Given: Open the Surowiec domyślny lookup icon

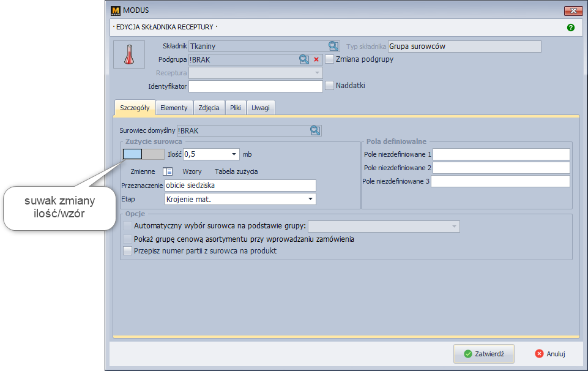Looking at the screenshot, I should click(315, 130).
